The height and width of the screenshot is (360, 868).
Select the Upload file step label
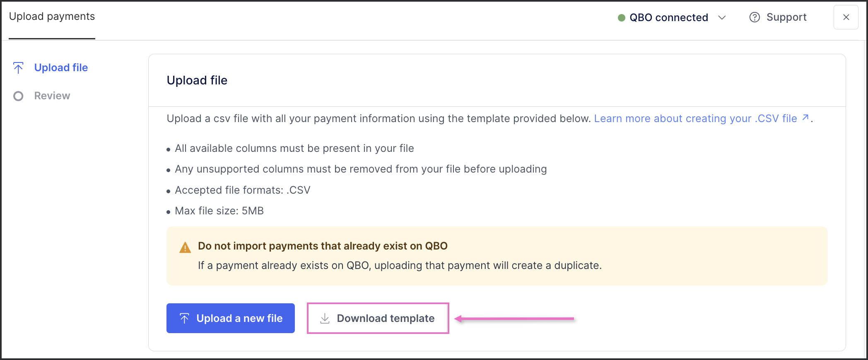click(61, 67)
